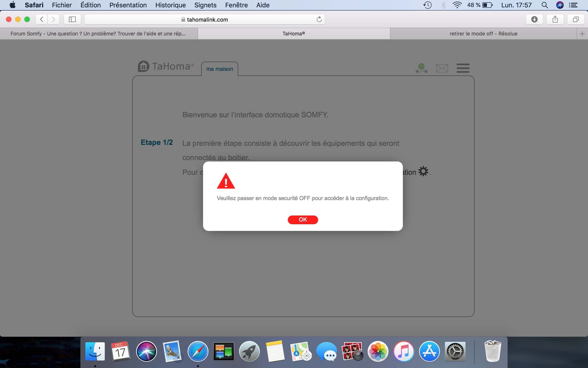
Task: Open System Preferences from the Dock
Action: pos(455,351)
